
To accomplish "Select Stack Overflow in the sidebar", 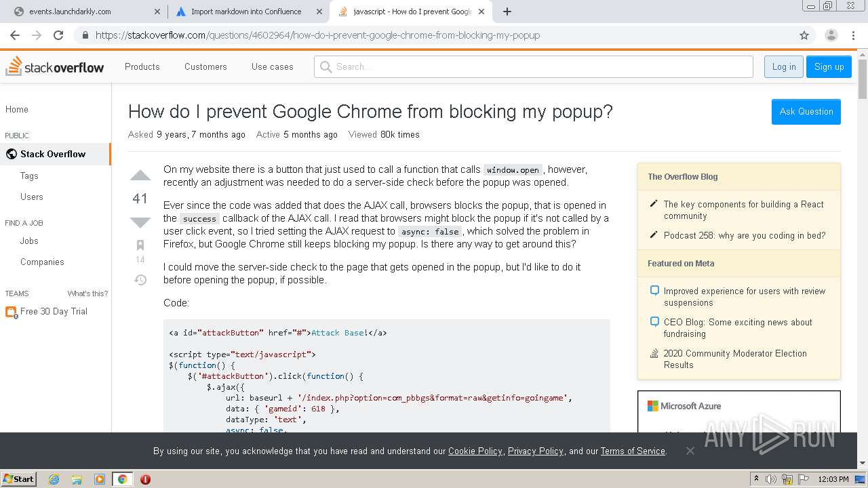I will pos(56,154).
